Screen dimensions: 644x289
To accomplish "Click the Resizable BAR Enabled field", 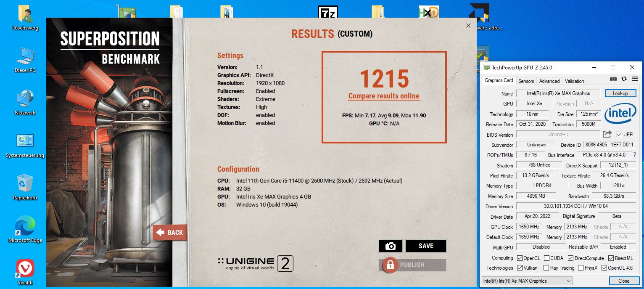I will (618, 247).
